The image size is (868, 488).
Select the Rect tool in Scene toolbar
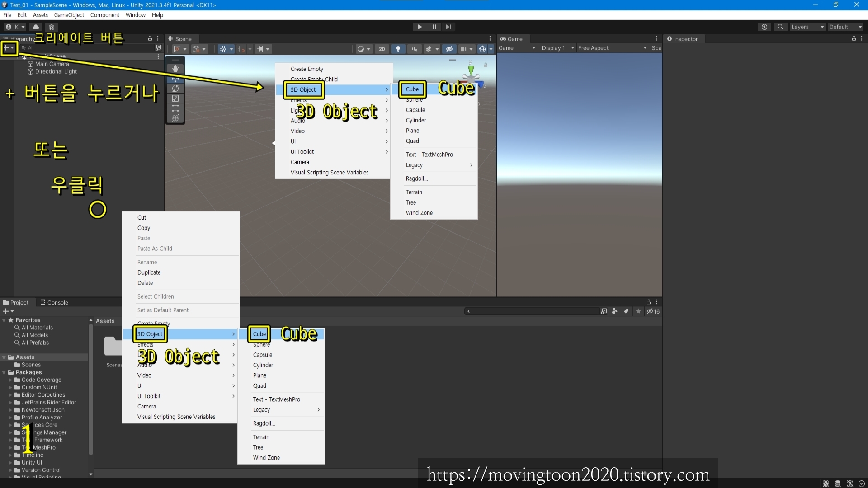click(x=175, y=108)
